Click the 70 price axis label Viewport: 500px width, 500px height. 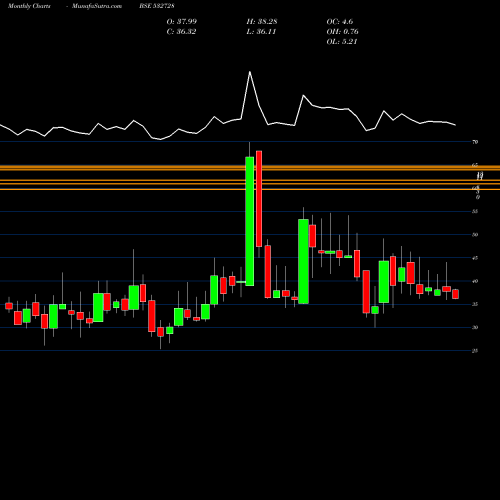[x=475, y=142]
